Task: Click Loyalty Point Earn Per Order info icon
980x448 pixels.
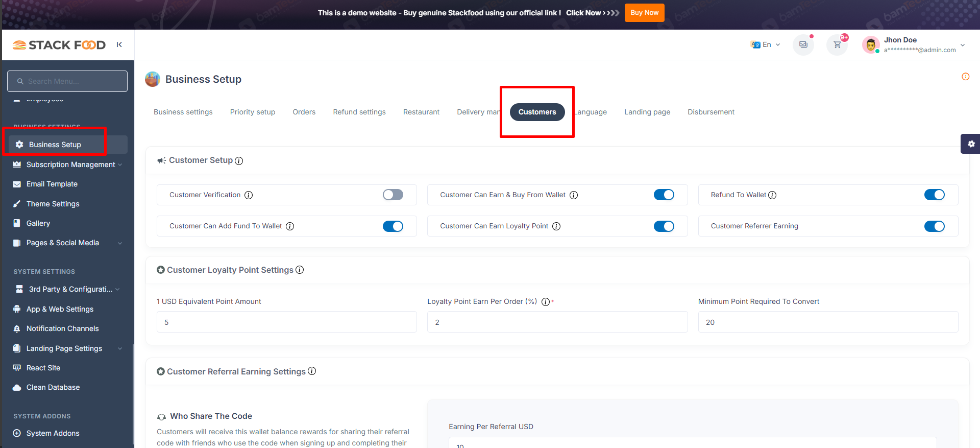Action: point(546,302)
